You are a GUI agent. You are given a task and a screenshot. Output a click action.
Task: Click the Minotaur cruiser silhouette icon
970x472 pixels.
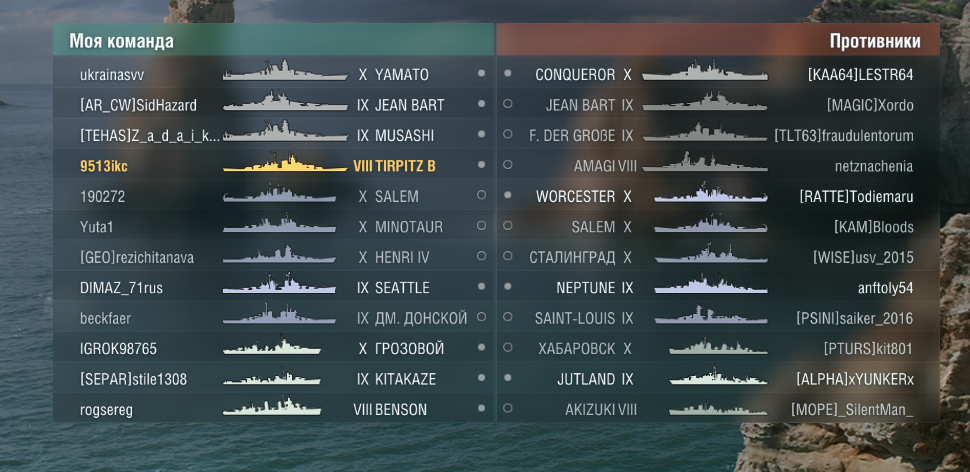tap(271, 227)
